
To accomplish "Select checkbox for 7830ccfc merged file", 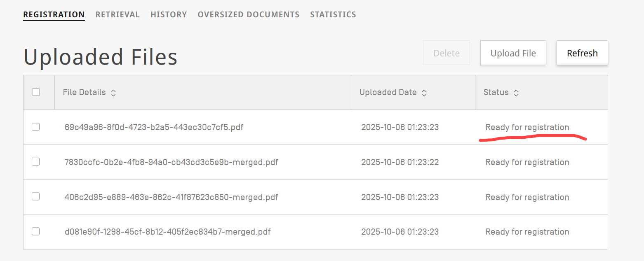I will point(36,162).
